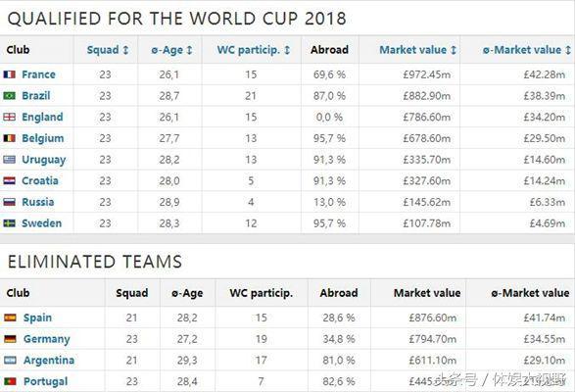Sort by Market value column header
This screenshot has width=575, height=392.
pyautogui.click(x=417, y=50)
